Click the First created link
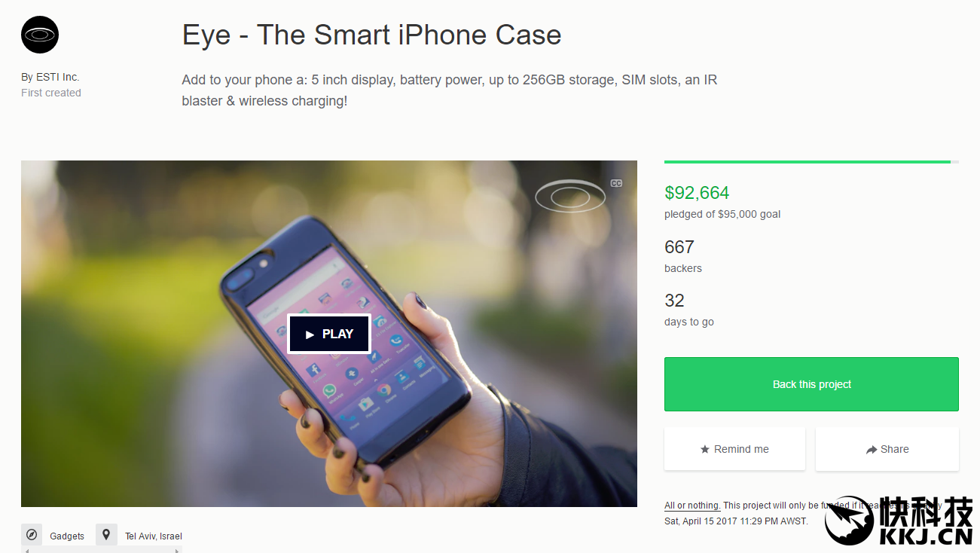Image resolution: width=980 pixels, height=553 pixels. [x=51, y=93]
